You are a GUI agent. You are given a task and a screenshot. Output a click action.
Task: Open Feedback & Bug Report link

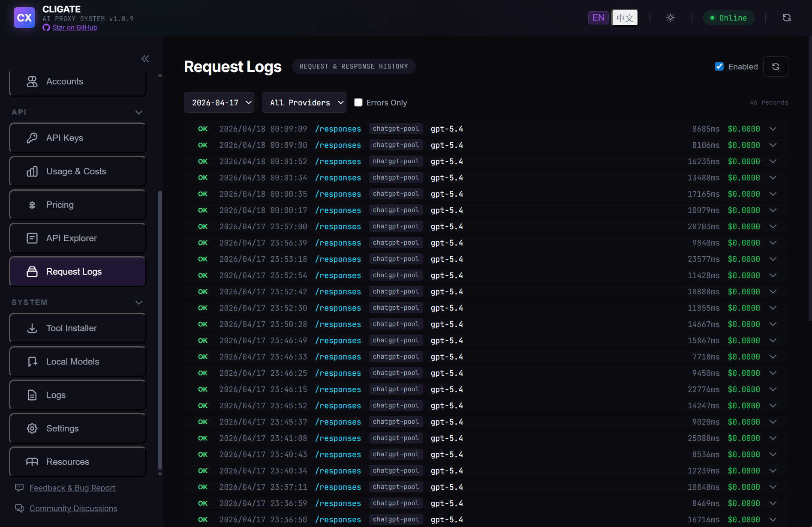(72, 488)
